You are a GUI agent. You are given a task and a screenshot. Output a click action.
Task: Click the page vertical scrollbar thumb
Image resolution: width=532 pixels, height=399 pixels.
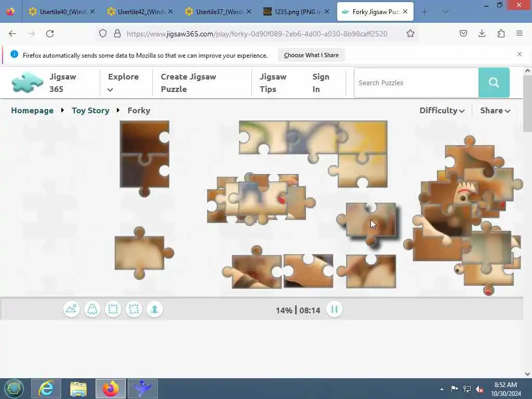[x=527, y=103]
